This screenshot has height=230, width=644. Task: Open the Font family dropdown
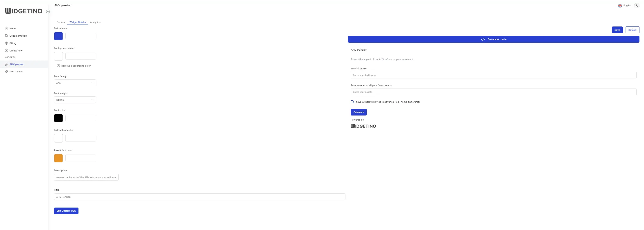point(75,83)
